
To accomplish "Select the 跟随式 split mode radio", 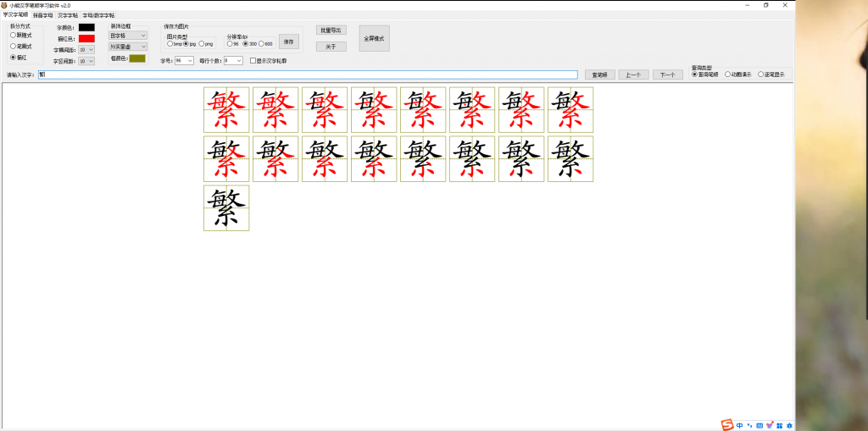I will tap(21, 35).
